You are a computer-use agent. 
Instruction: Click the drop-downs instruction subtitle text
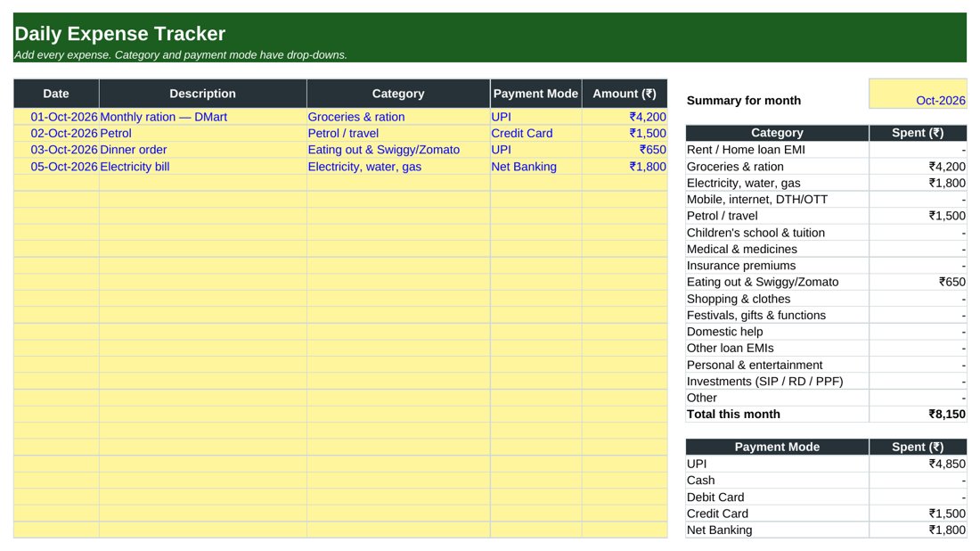(x=180, y=55)
